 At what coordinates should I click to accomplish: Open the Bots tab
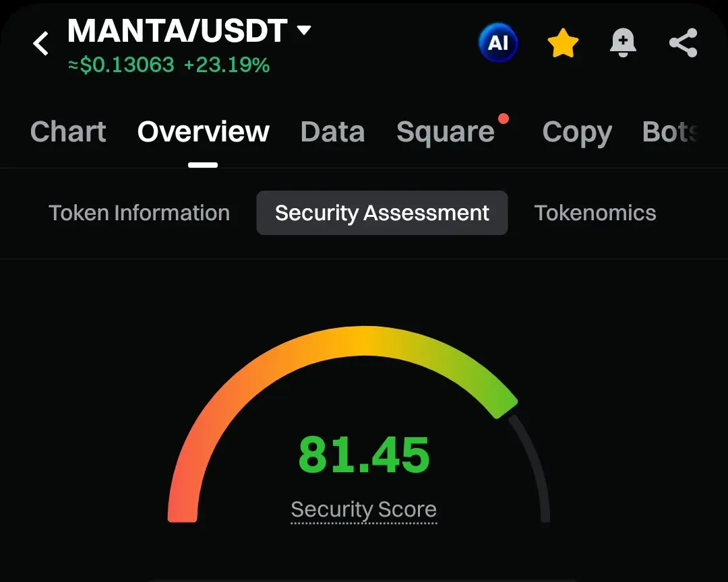pos(671,132)
